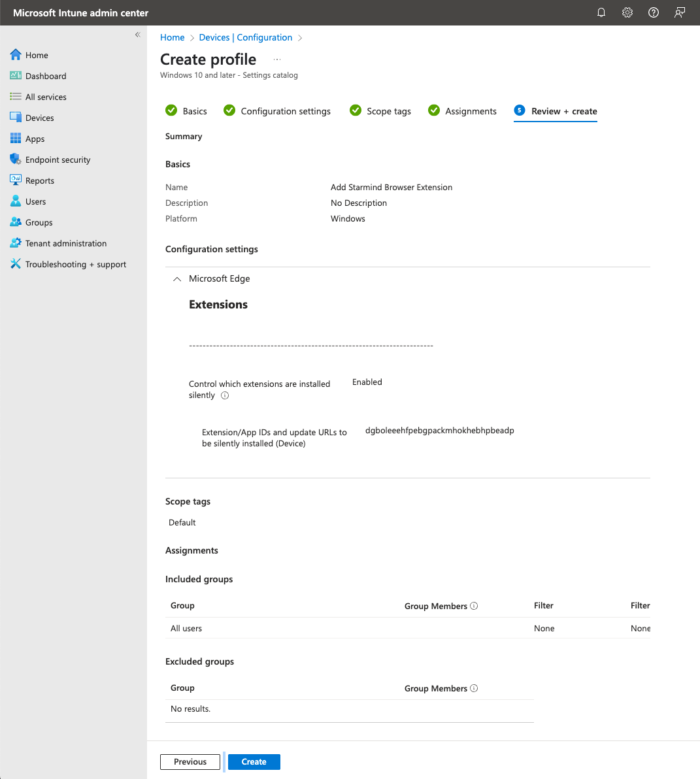Click the Reports screen icon

click(16, 180)
